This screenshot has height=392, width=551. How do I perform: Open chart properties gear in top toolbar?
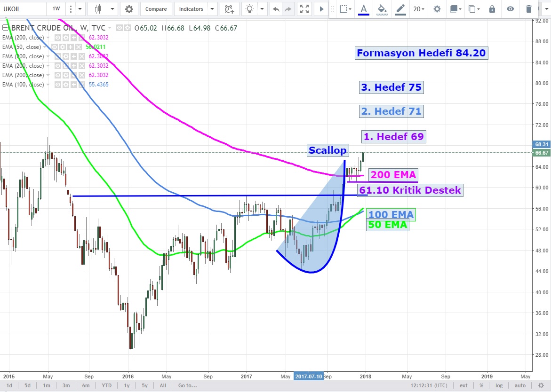click(x=129, y=9)
